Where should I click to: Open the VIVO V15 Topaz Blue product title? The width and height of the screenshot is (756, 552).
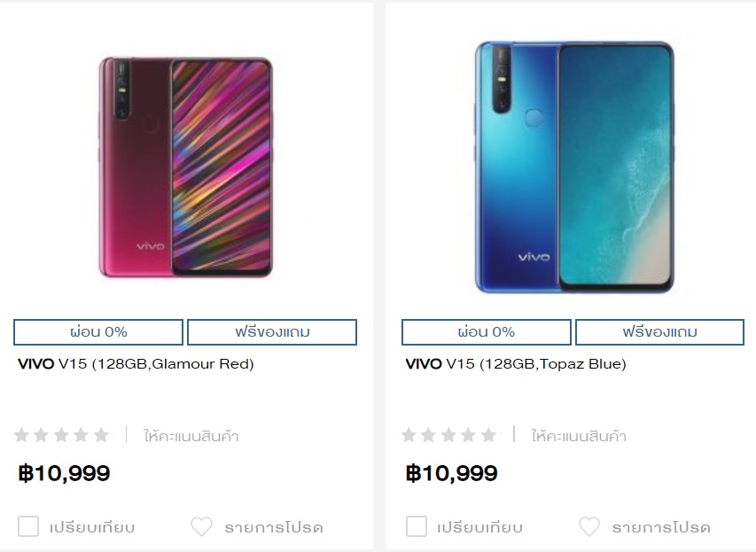tap(516, 363)
